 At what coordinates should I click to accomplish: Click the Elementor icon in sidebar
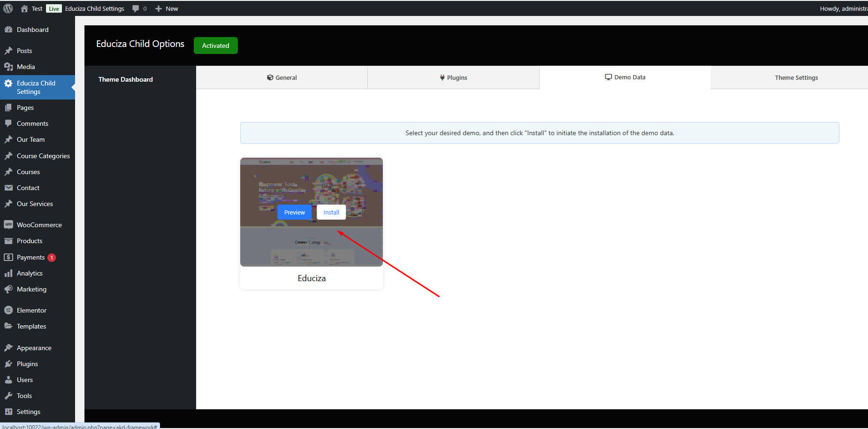(x=8, y=310)
